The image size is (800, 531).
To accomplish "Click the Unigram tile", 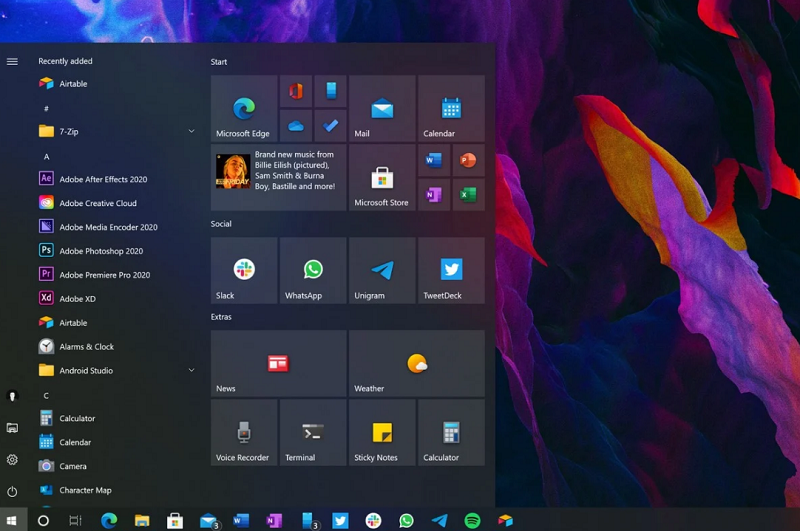I will 382,270.
